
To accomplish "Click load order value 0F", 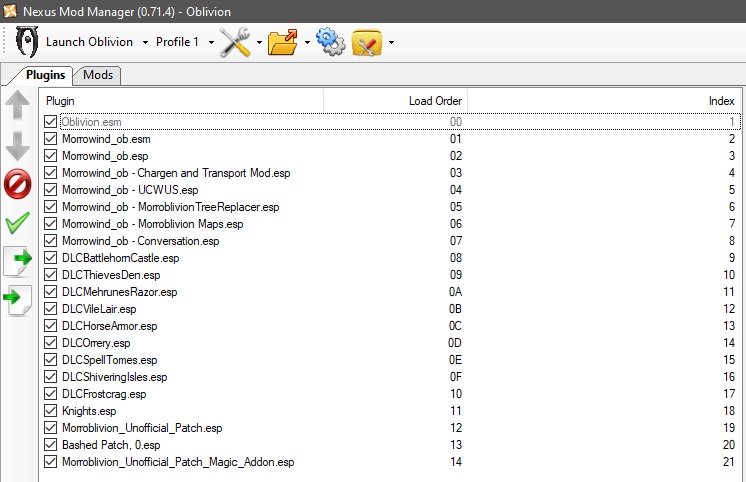I will [455, 377].
